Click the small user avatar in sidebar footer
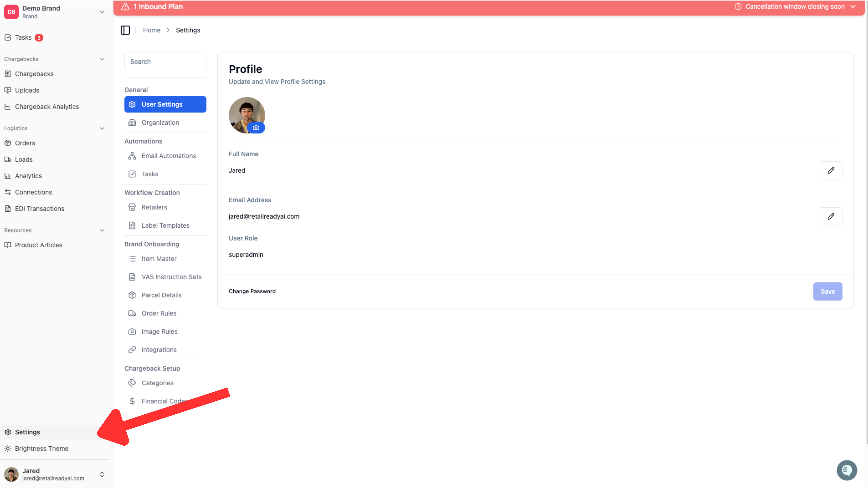 pos(11,474)
